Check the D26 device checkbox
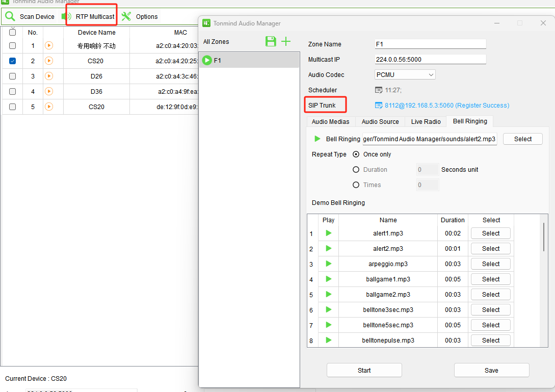 pyautogui.click(x=12, y=76)
